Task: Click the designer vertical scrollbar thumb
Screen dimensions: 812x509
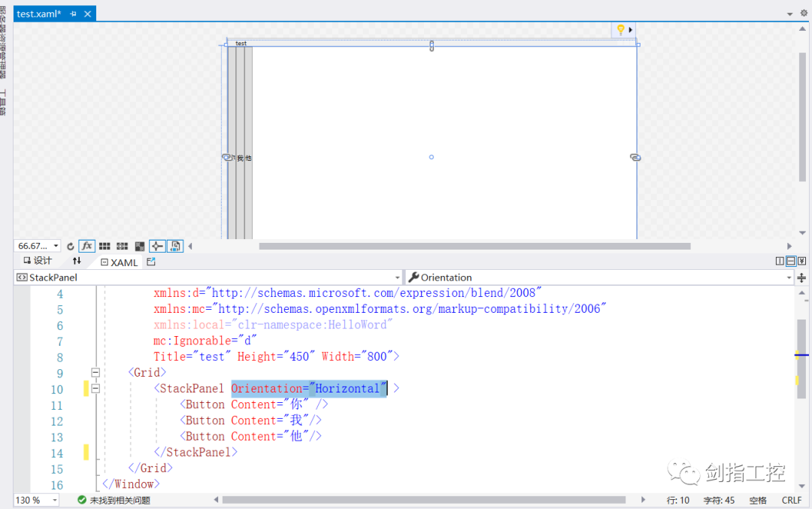Action: click(802, 117)
